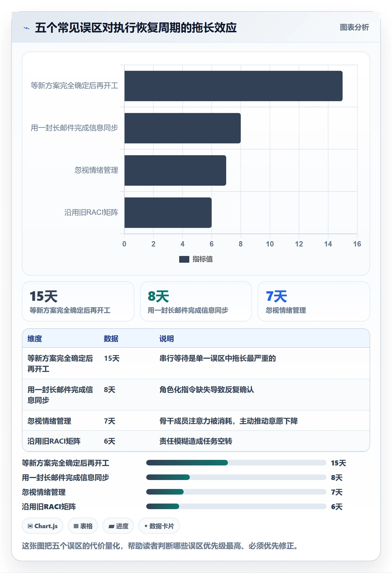The height and width of the screenshot is (573, 392).
Task: Click the Chart.js tag chip
Action: click(x=43, y=526)
